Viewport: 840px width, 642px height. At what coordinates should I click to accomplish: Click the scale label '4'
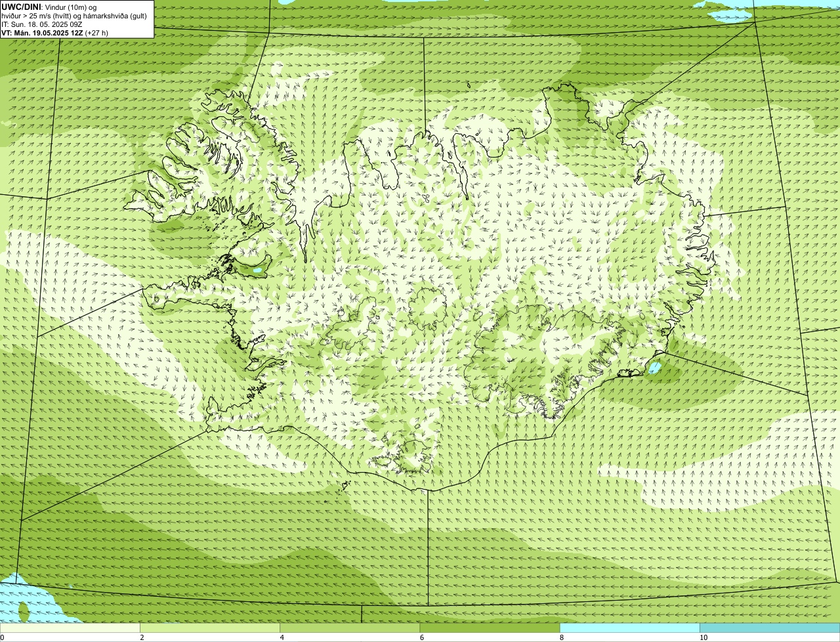pyautogui.click(x=282, y=637)
